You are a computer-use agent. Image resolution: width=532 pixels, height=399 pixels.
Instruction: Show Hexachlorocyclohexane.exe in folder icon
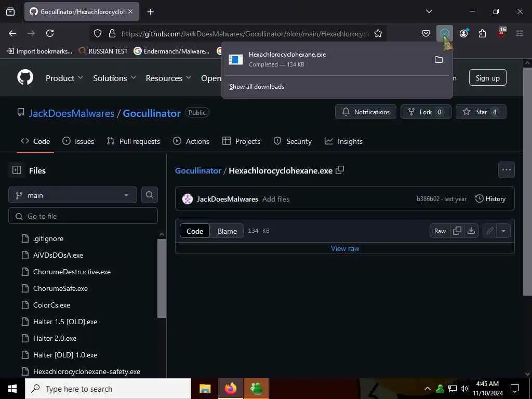pos(438,59)
